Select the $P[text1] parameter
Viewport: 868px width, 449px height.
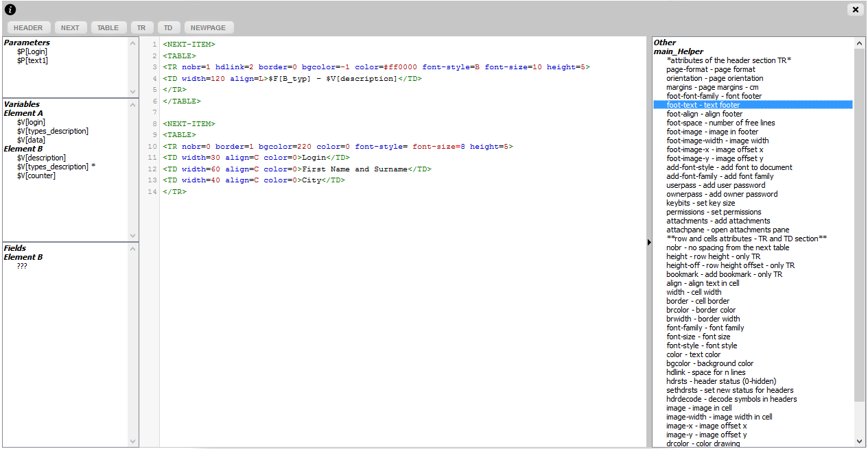pyautogui.click(x=32, y=60)
